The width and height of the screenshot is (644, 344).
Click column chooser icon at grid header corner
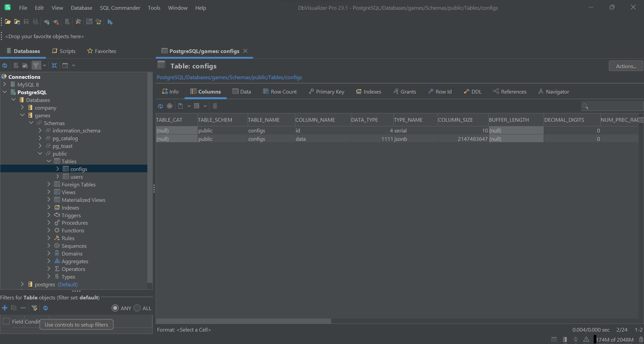[x=641, y=120]
